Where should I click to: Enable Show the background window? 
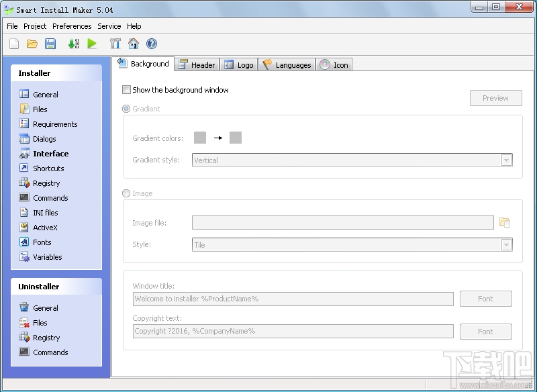click(x=126, y=89)
